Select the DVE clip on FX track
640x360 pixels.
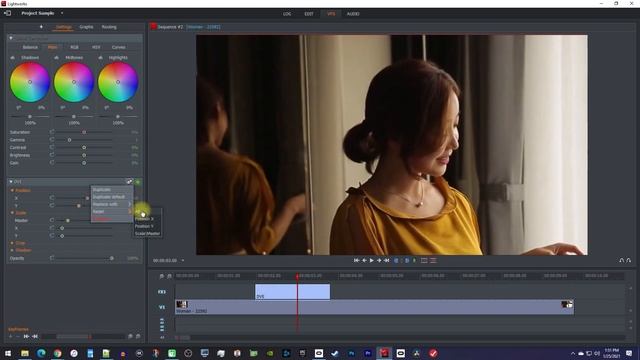293,292
